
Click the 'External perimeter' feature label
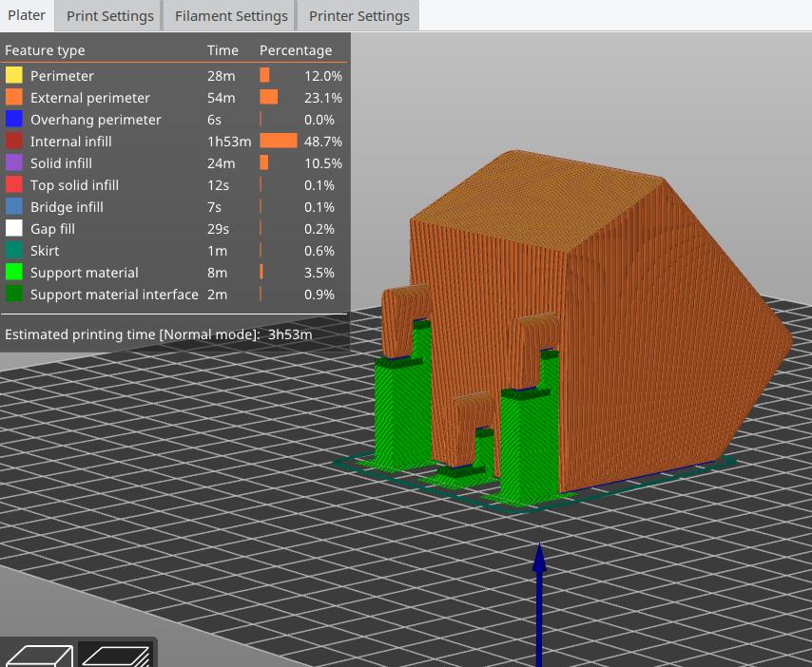pos(90,98)
